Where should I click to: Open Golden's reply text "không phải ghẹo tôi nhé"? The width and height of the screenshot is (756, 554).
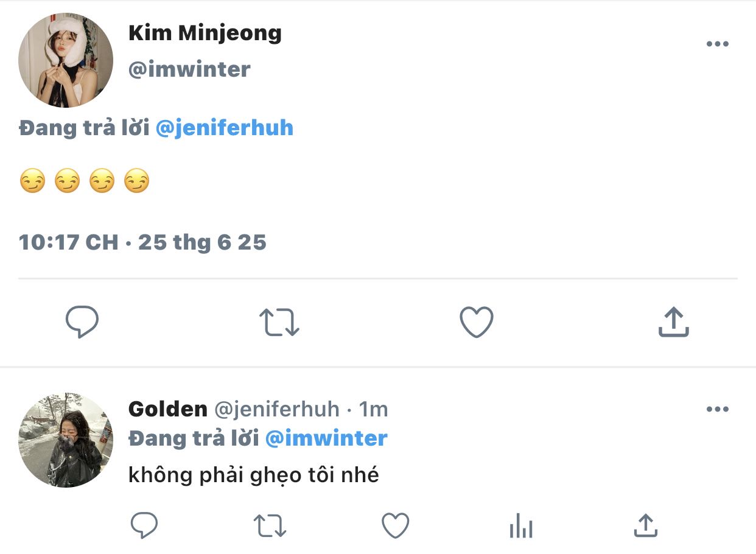click(253, 475)
